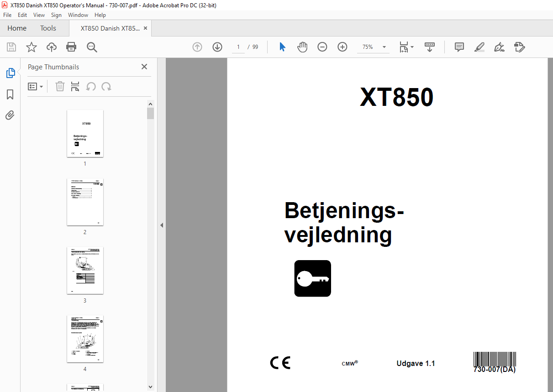Click the 730-007(DA) barcode label

coord(495,362)
